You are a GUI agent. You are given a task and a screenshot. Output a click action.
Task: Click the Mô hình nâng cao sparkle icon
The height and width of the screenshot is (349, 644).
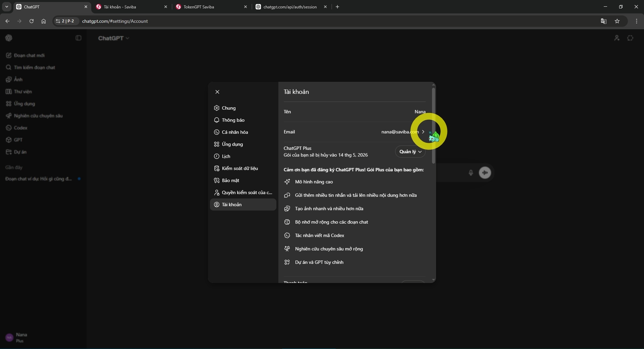point(287,182)
